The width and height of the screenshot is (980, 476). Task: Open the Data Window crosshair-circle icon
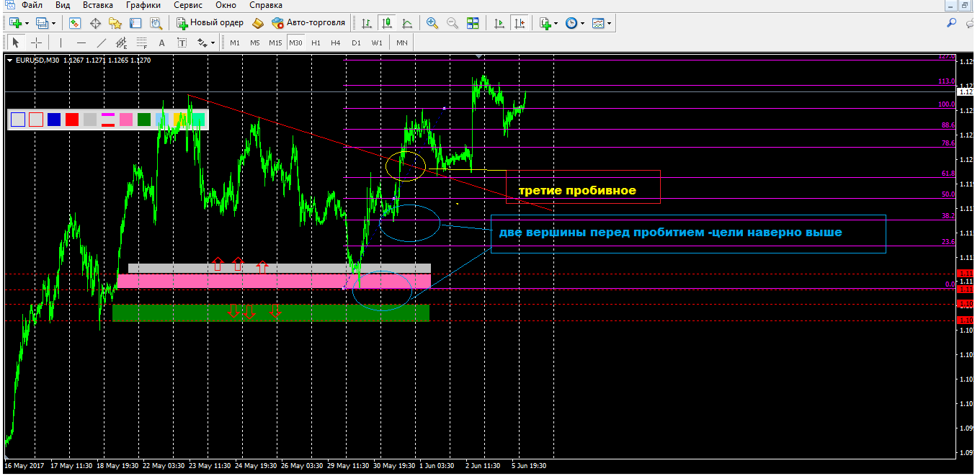tap(94, 23)
